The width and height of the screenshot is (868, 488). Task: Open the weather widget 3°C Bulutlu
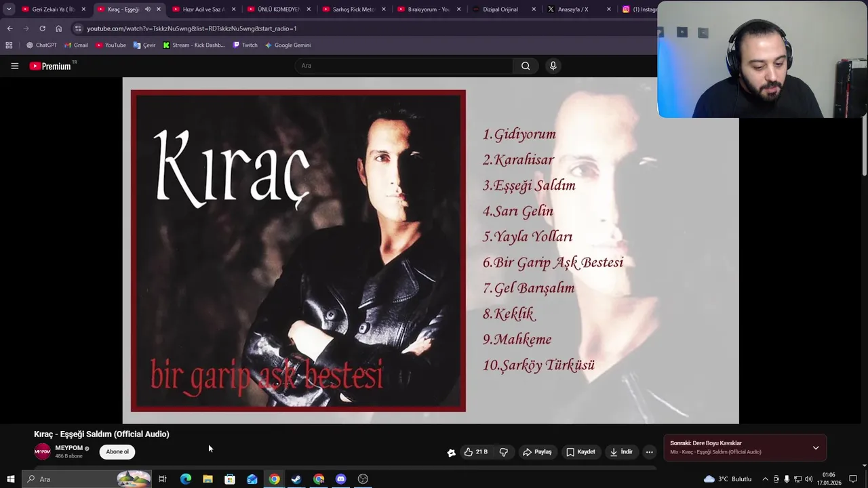click(728, 479)
